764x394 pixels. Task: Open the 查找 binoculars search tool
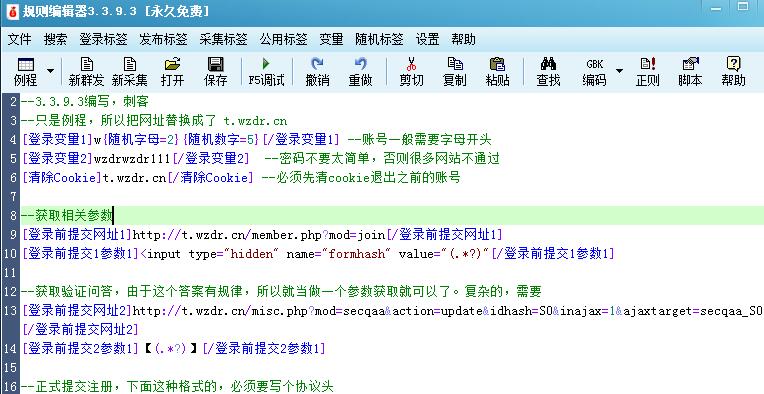pos(549,72)
